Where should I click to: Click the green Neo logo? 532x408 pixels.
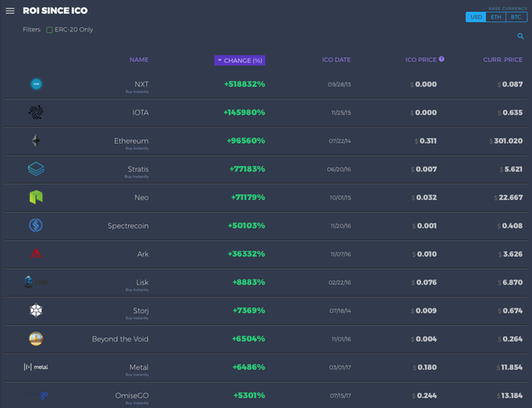pos(36,197)
